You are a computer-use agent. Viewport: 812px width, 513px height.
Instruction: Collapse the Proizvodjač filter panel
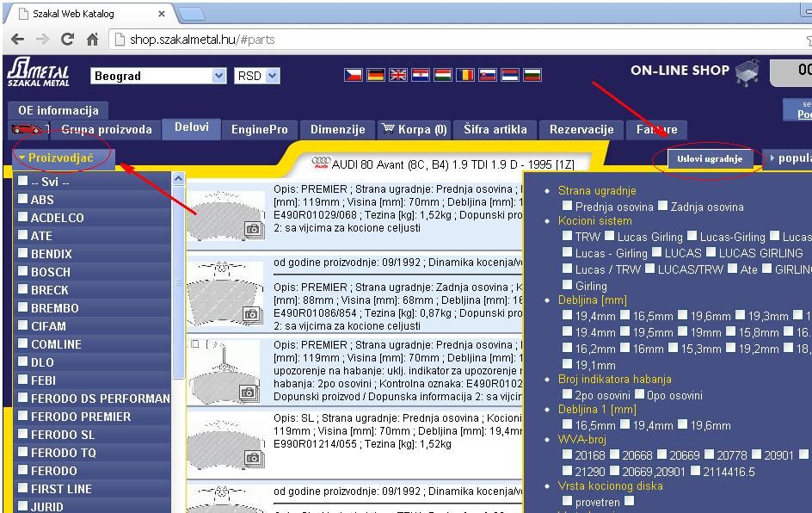(x=61, y=158)
